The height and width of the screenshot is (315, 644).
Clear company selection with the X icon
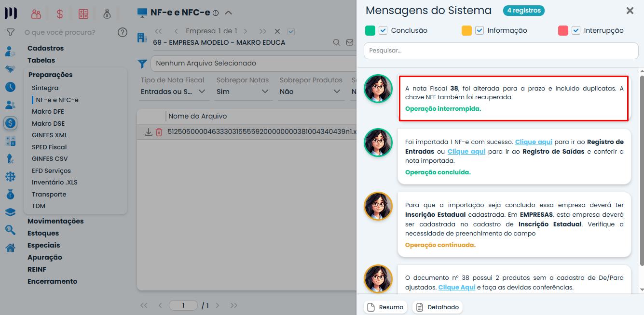pyautogui.click(x=277, y=31)
